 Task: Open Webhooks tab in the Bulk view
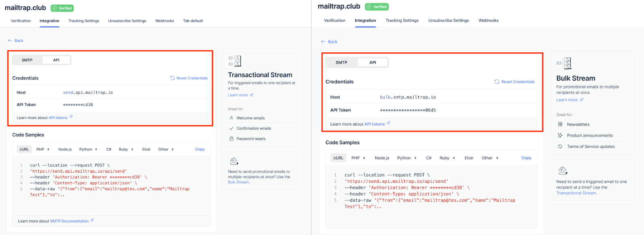click(488, 21)
